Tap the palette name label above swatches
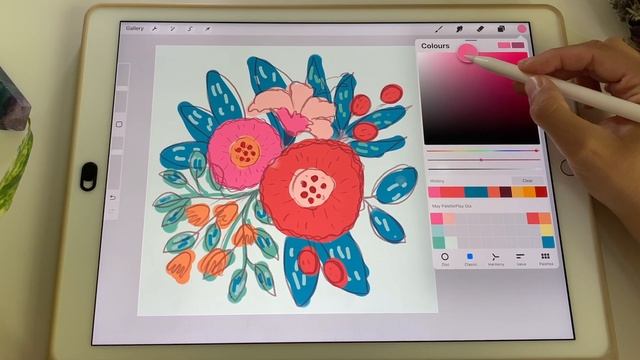Viewport: 640px width, 360px height. pyautogui.click(x=451, y=206)
